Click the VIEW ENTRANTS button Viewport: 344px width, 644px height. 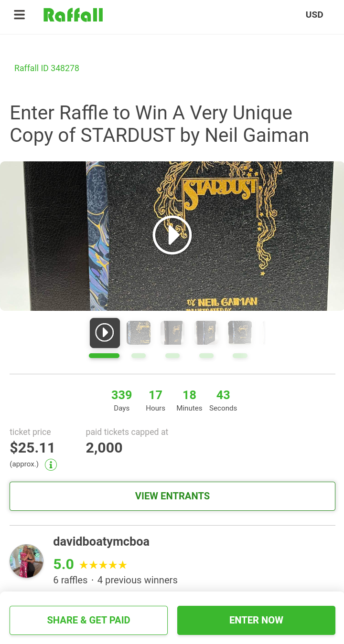click(x=172, y=496)
